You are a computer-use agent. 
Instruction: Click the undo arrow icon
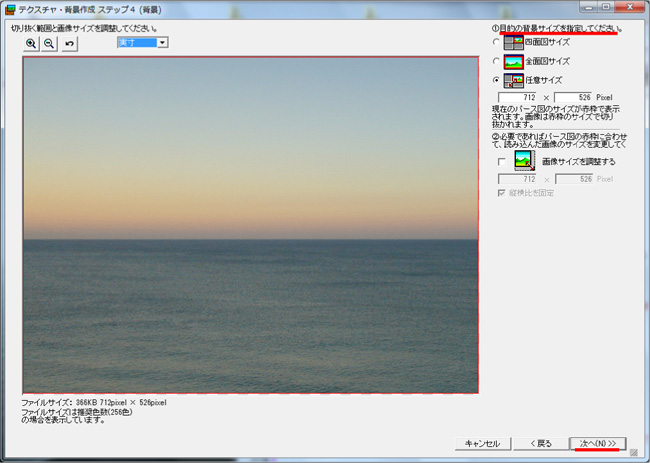tap(70, 44)
